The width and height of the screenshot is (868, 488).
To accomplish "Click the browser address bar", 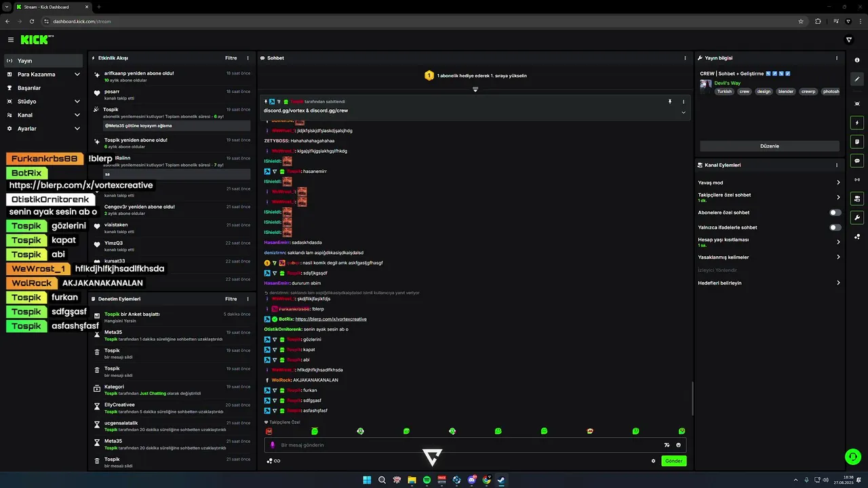I will pyautogui.click(x=420, y=21).
